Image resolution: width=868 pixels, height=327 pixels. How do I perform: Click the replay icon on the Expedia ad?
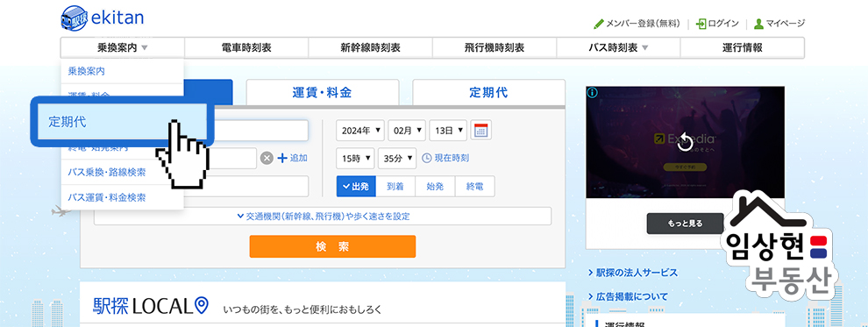[685, 141]
